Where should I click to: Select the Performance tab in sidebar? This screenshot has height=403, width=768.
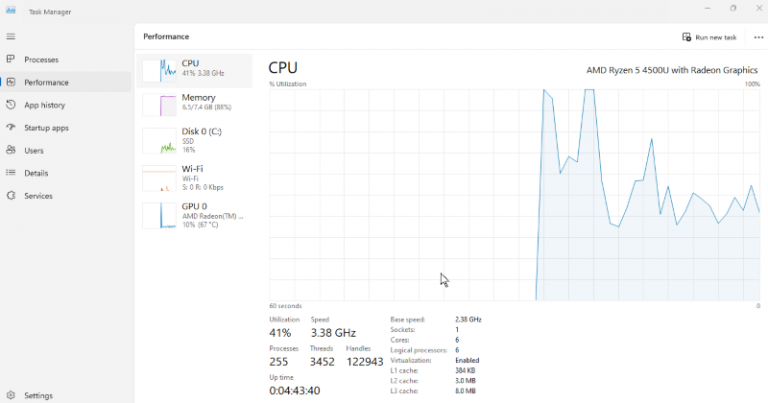pos(46,82)
